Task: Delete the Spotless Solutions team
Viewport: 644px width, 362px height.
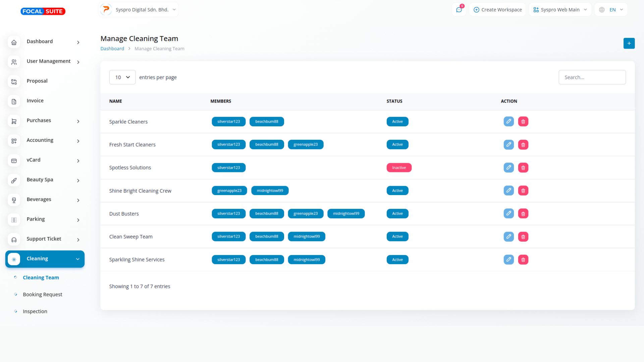Action: click(x=523, y=168)
